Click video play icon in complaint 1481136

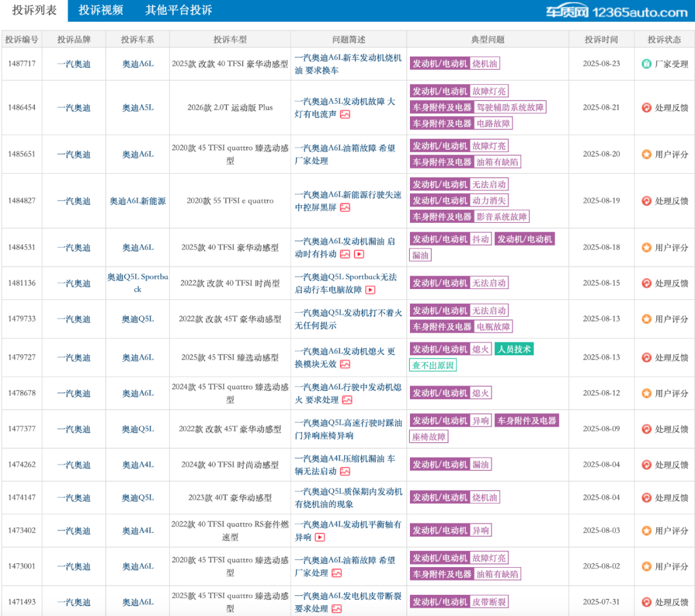pos(370,290)
